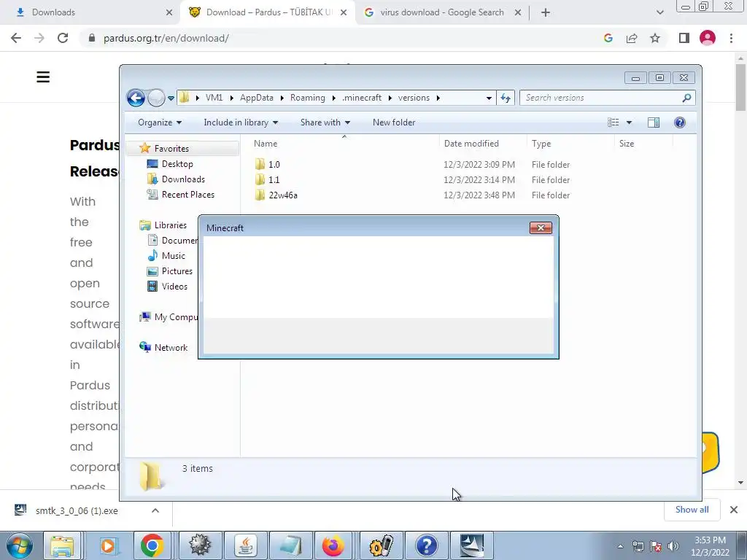Click VM1 in the address breadcrumb
The image size is (747, 560).
tap(214, 98)
